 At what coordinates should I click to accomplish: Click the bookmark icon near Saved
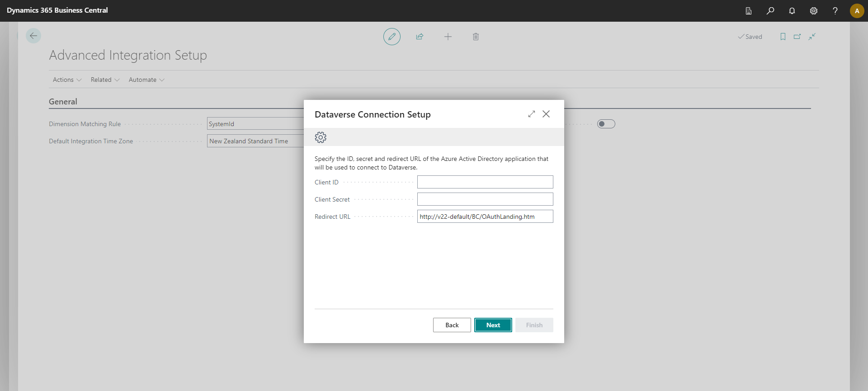click(x=783, y=37)
